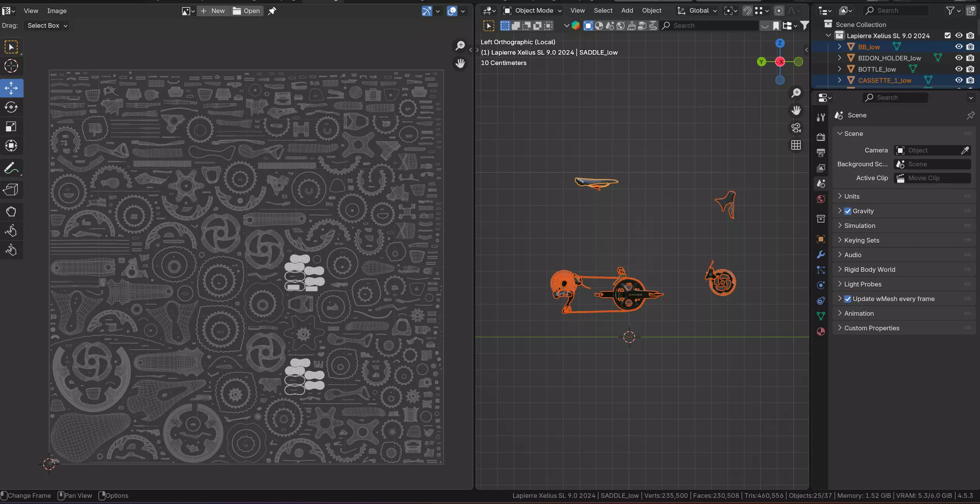Switch to orthographic grid view icon
Image resolution: width=980 pixels, height=504 pixels.
(796, 145)
